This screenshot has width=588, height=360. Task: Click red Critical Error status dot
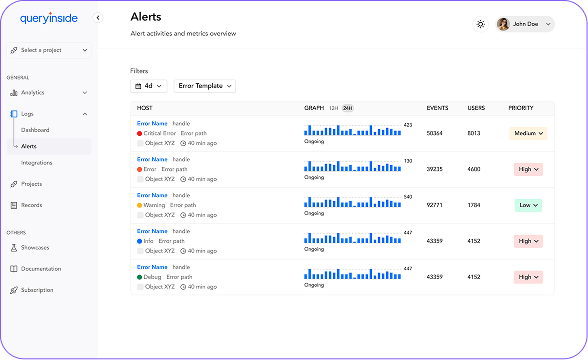(140, 134)
